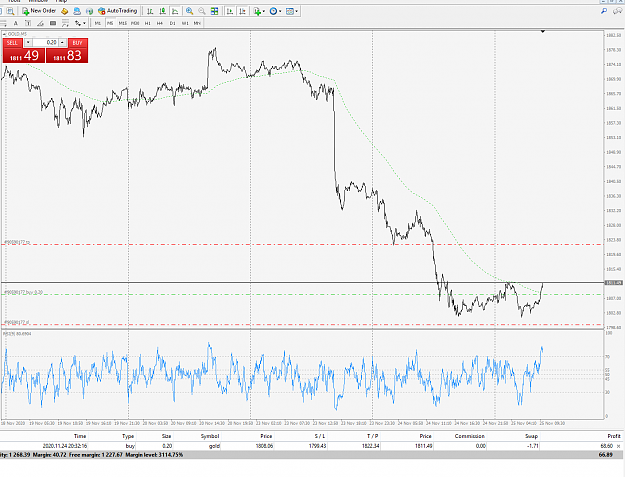The height and width of the screenshot is (477, 625).
Task: Click the open price 1808.06 cell
Action: [x=264, y=446]
